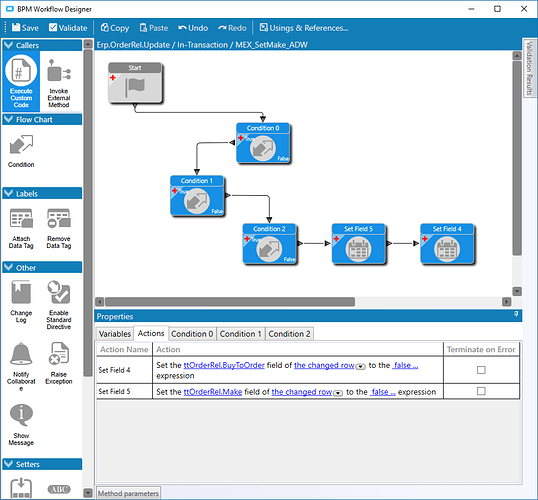
Task: Select the Execute Custom Code caller icon
Action: click(x=21, y=71)
